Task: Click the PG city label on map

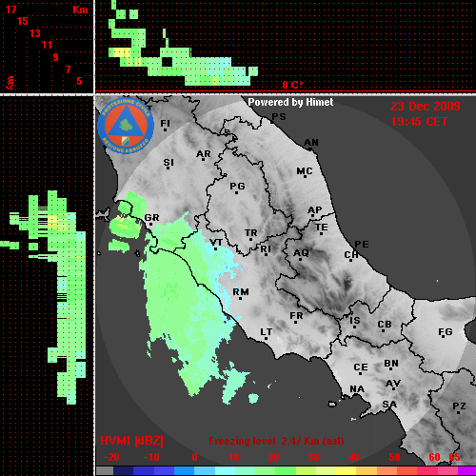Action: click(237, 186)
